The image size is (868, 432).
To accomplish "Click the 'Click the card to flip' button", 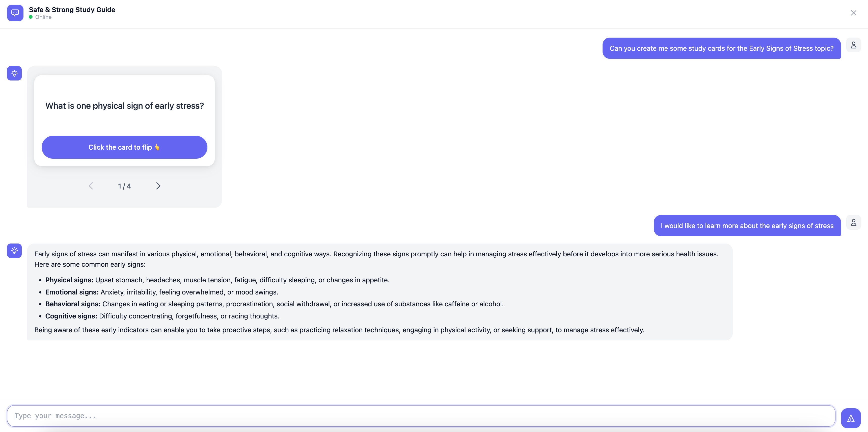I will pos(124,147).
